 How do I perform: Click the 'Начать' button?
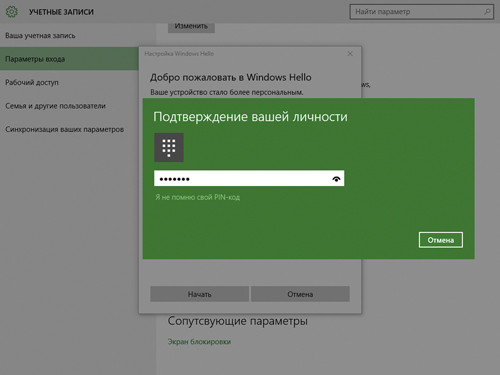[x=199, y=294]
